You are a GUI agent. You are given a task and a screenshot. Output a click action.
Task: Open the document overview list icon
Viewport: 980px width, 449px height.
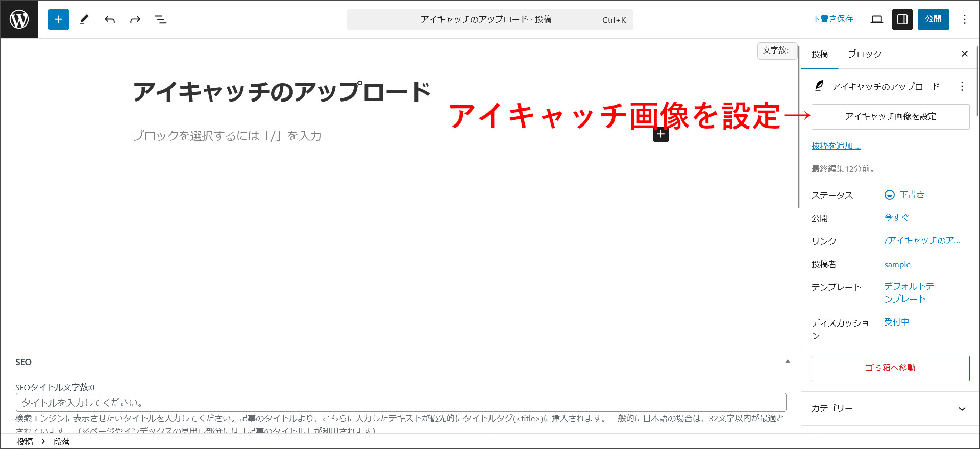161,19
